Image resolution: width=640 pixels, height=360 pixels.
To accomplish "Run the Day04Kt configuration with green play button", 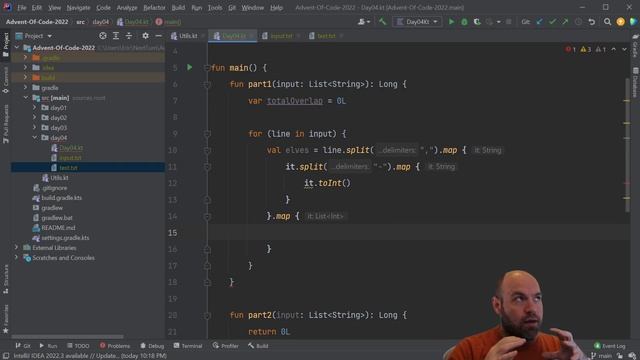I will (451, 22).
